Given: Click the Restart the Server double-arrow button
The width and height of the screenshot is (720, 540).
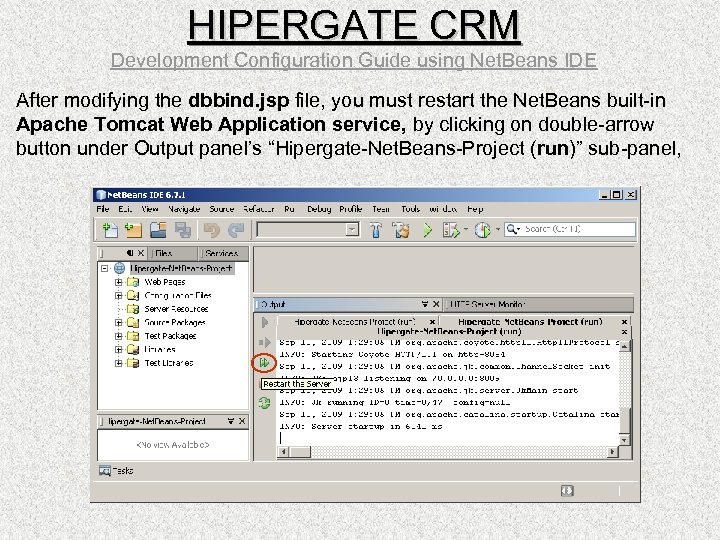Looking at the screenshot, I should pyautogui.click(x=264, y=363).
